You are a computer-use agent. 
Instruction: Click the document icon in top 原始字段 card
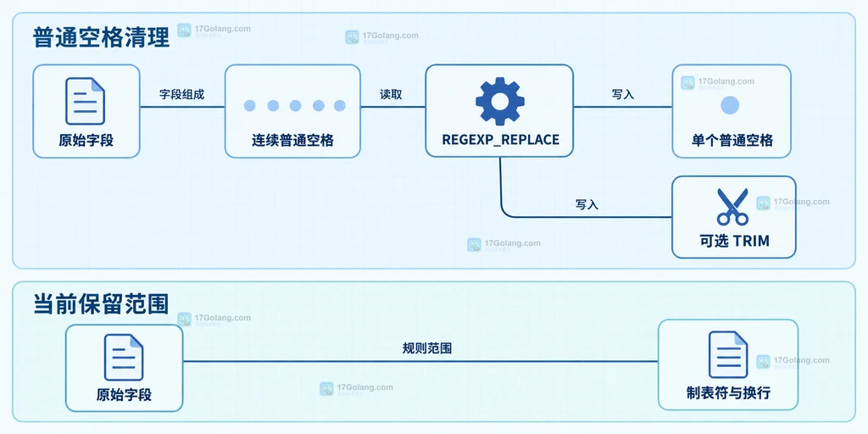click(86, 102)
